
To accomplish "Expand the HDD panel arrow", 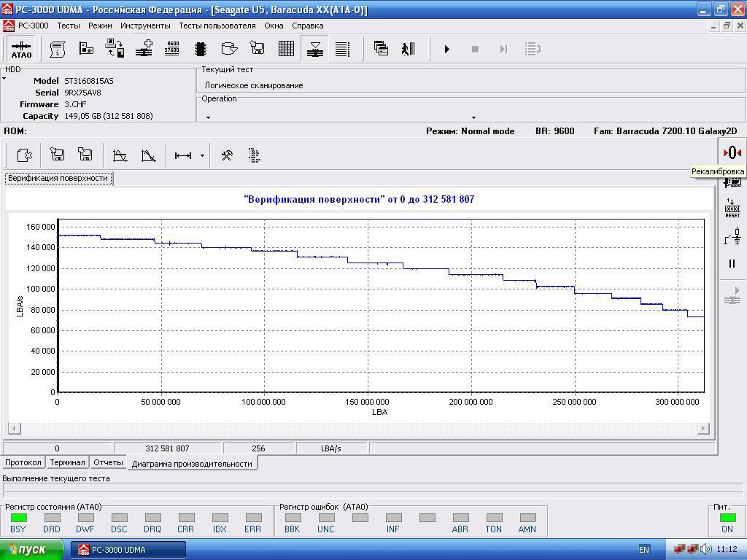I will click(4, 79).
